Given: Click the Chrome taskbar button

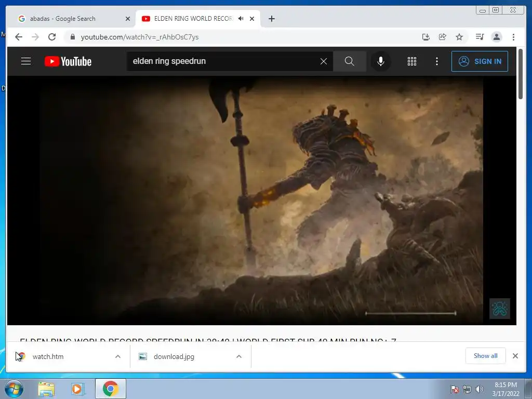Looking at the screenshot, I should coord(110,389).
